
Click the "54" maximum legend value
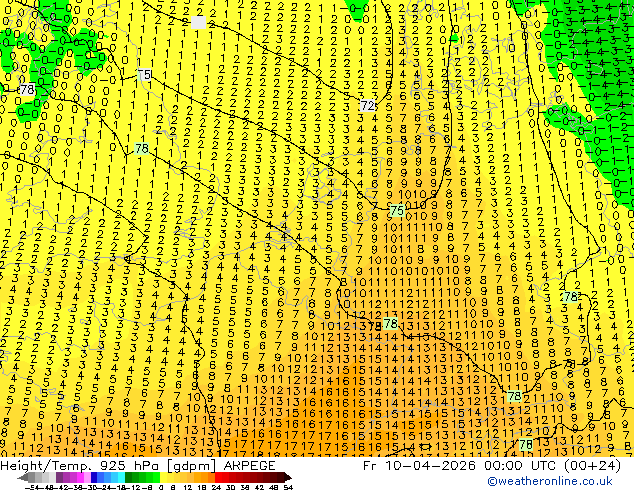(x=288, y=487)
